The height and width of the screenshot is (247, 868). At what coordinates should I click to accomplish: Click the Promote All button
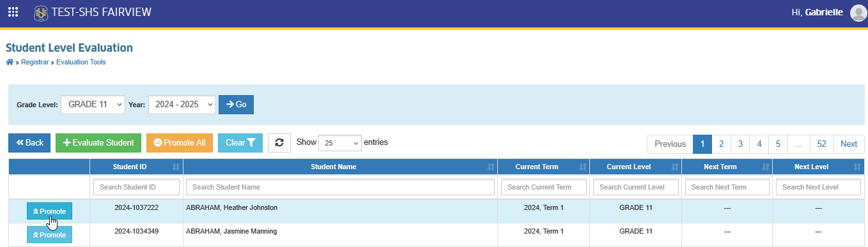(x=179, y=143)
